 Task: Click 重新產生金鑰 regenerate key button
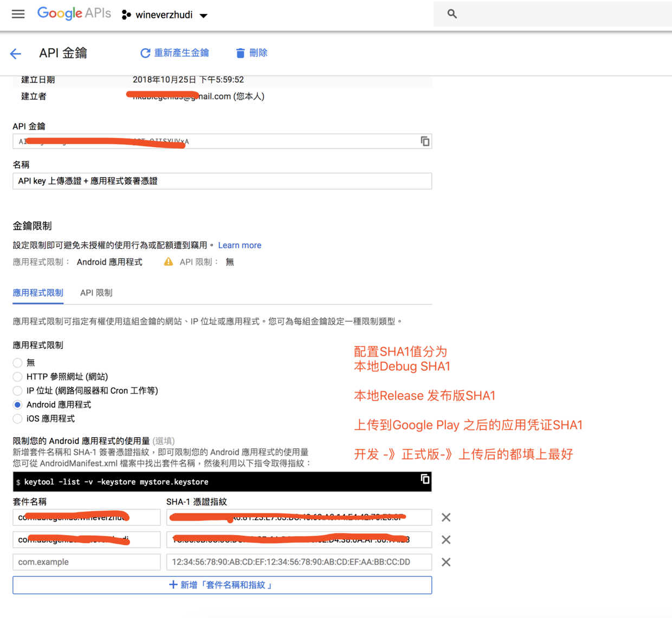tap(175, 53)
